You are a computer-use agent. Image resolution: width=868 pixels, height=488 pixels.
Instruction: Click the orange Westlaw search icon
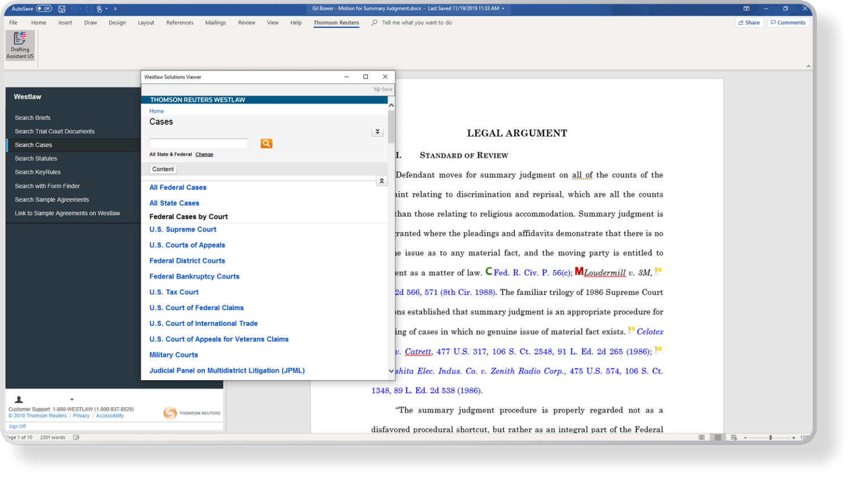(x=266, y=143)
